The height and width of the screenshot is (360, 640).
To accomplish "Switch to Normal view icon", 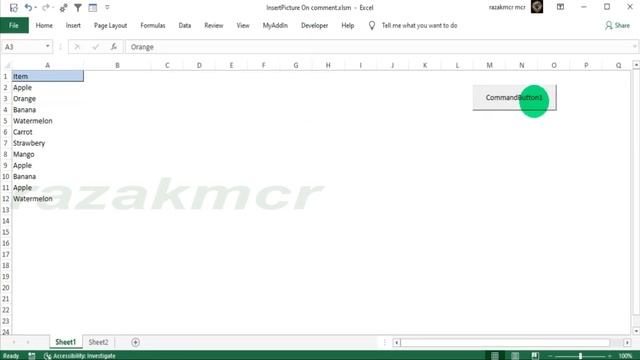I will coord(495,356).
